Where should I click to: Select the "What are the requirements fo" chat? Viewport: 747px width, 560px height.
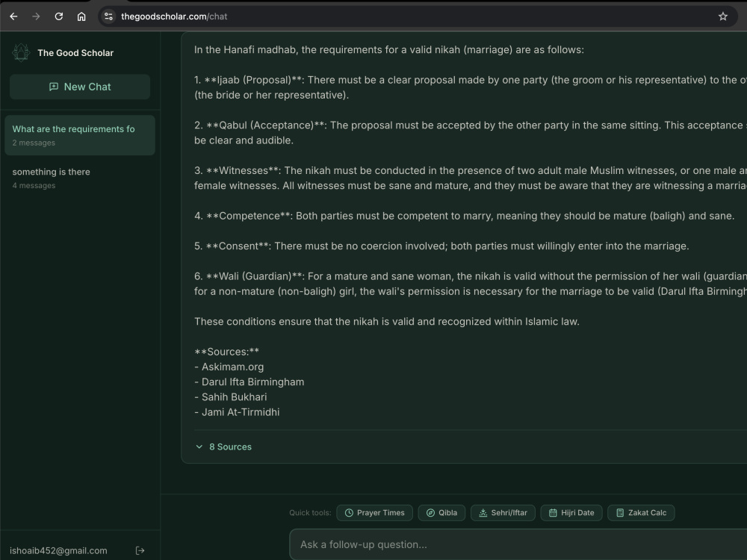(80, 135)
